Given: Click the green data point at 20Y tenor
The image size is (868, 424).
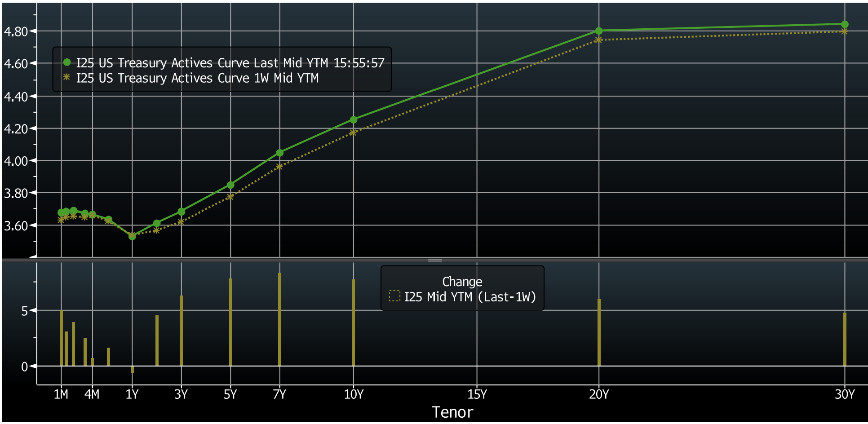Looking at the screenshot, I should pos(598,31).
